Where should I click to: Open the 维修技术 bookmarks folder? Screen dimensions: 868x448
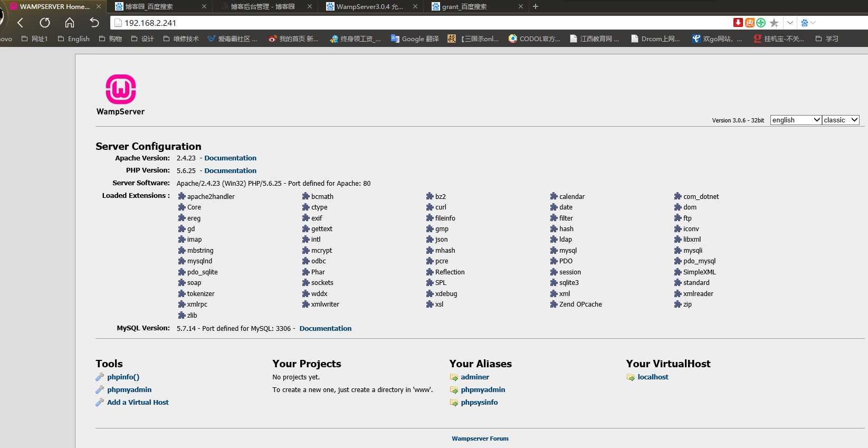[181, 39]
